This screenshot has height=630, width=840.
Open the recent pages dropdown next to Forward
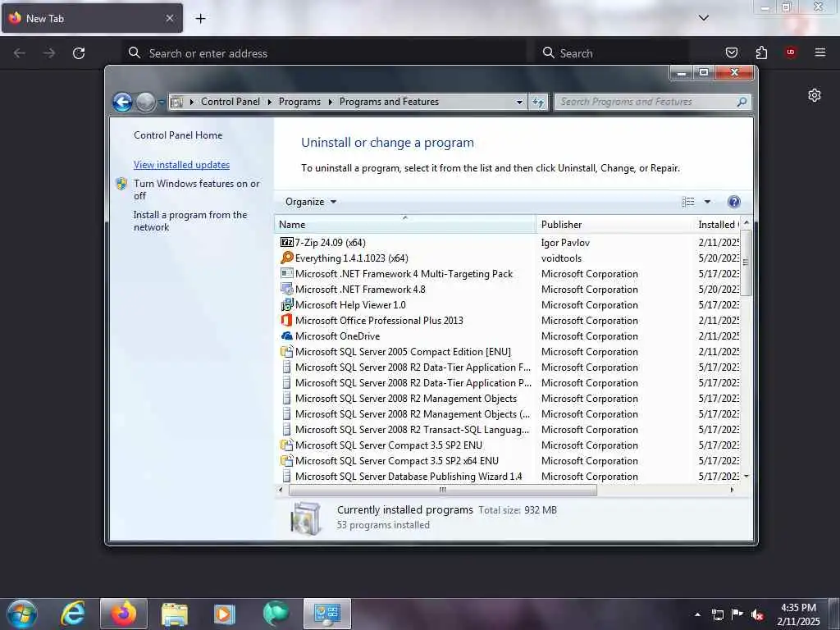[x=162, y=102]
